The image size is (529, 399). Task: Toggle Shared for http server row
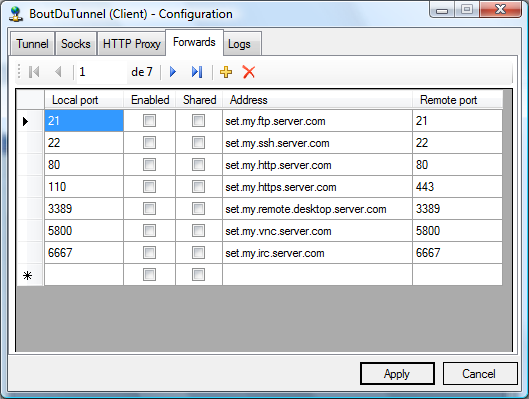pyautogui.click(x=198, y=165)
